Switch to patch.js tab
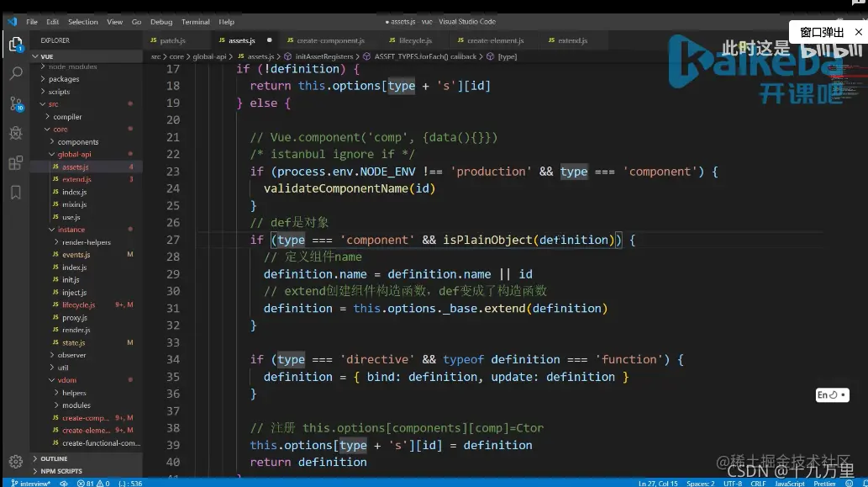Viewport: 868px width, 487px height. (x=172, y=40)
